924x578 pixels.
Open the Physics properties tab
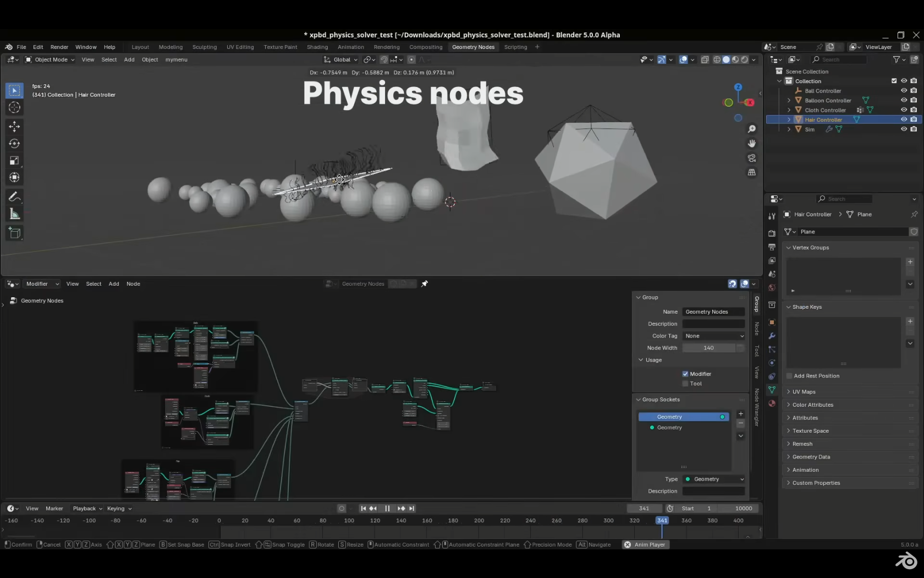tap(772, 363)
